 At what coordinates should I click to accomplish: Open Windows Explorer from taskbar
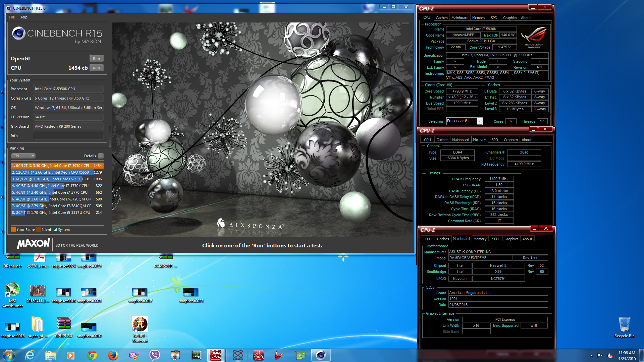pyautogui.click(x=51, y=355)
